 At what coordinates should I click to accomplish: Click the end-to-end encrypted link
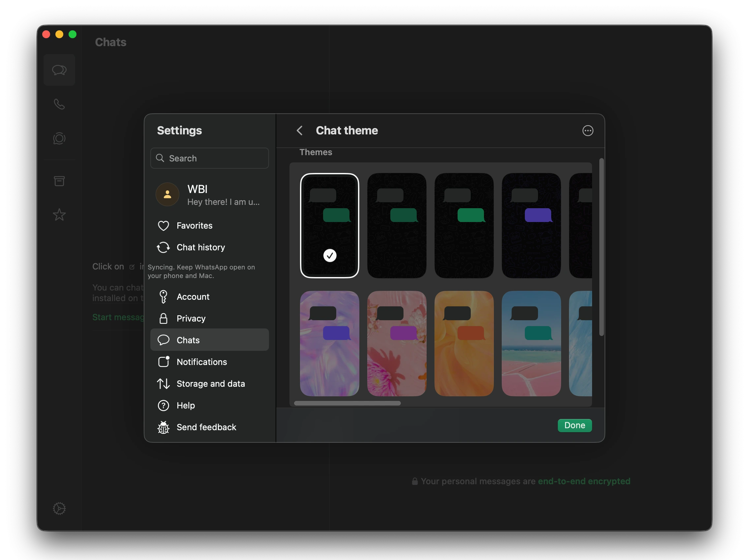point(584,481)
